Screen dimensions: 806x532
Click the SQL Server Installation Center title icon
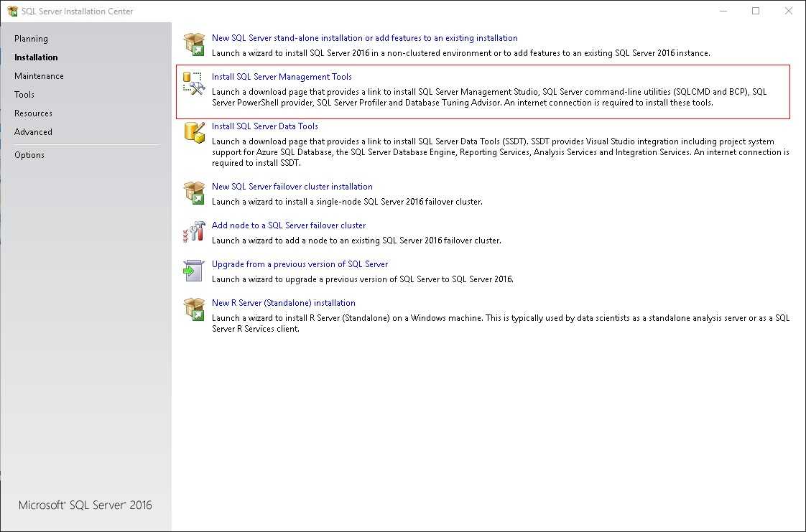pyautogui.click(x=12, y=11)
